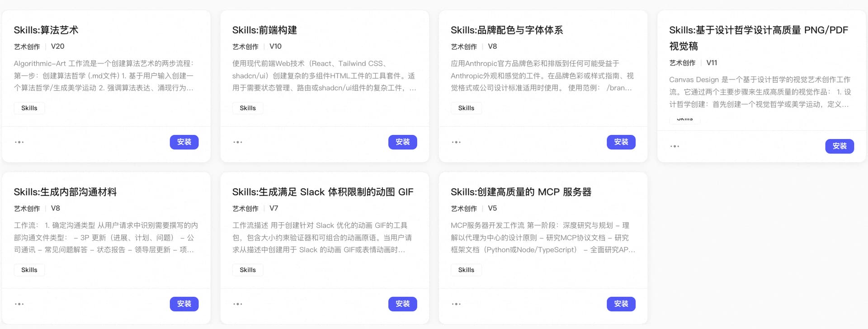The width and height of the screenshot is (868, 329).
Task: Open the Skills:前端构建 title
Action: click(x=264, y=30)
